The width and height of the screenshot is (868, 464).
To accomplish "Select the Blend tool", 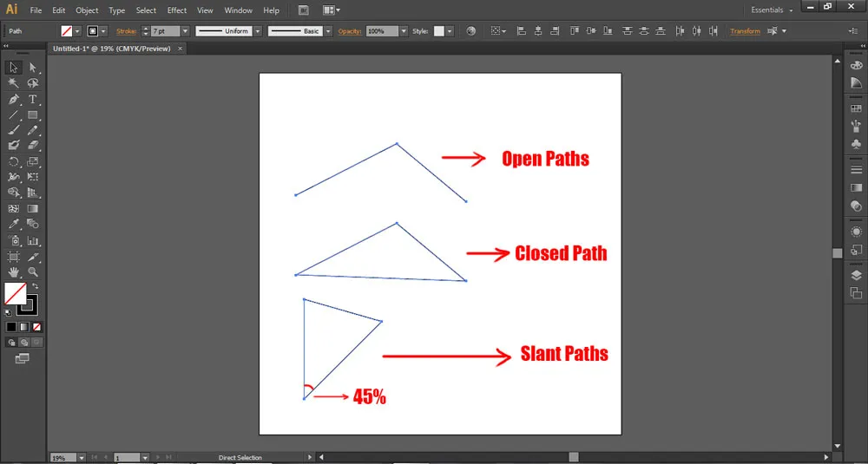I will click(x=33, y=224).
